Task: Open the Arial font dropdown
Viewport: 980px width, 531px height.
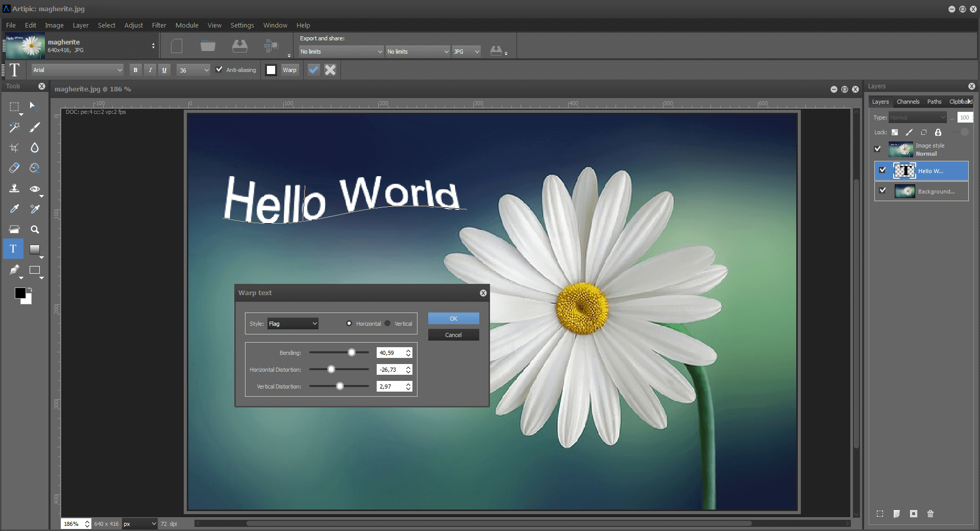Action: [78, 70]
